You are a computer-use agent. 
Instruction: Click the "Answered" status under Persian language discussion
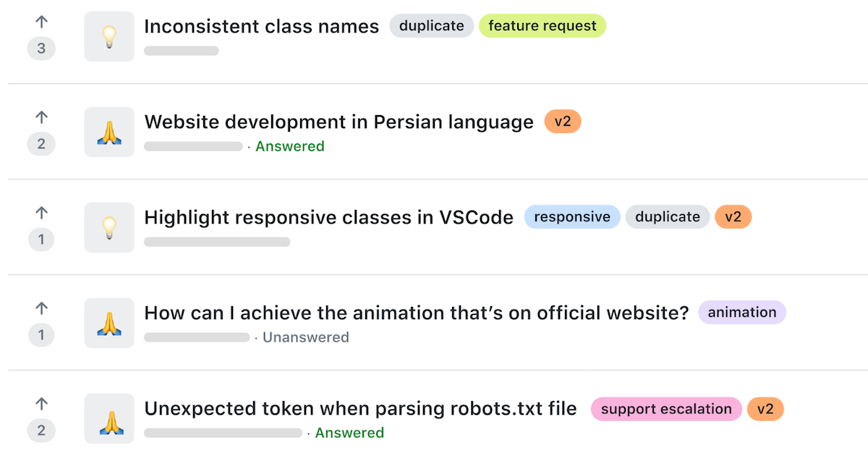[289, 146]
